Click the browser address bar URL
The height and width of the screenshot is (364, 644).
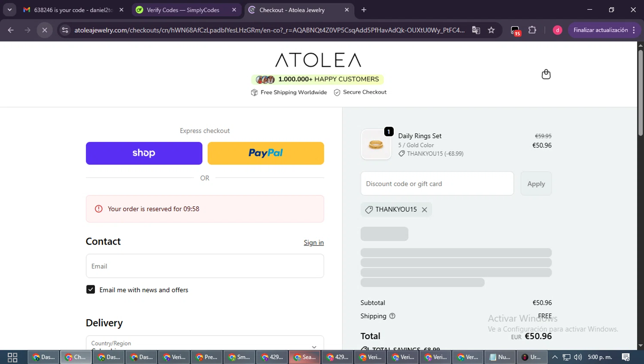tap(269, 30)
